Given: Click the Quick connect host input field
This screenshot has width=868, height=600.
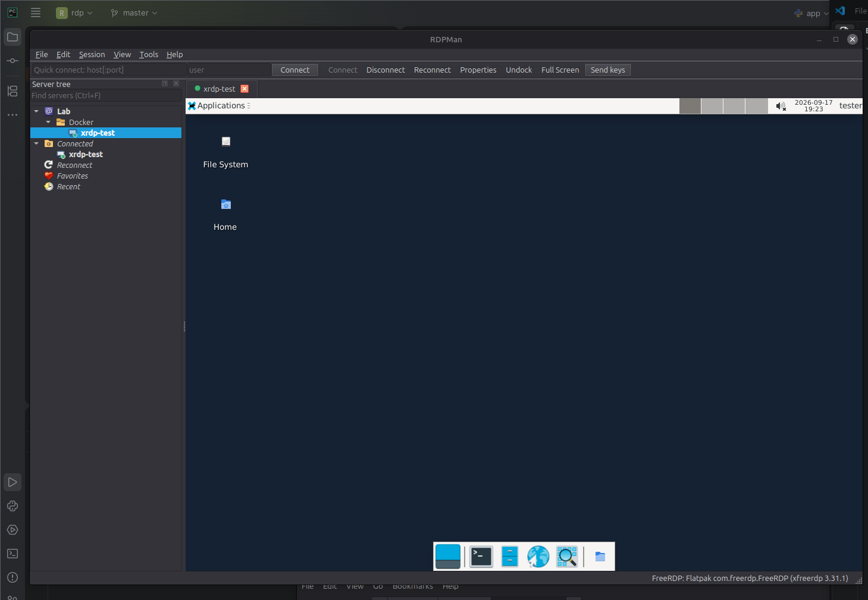Looking at the screenshot, I should pos(109,70).
